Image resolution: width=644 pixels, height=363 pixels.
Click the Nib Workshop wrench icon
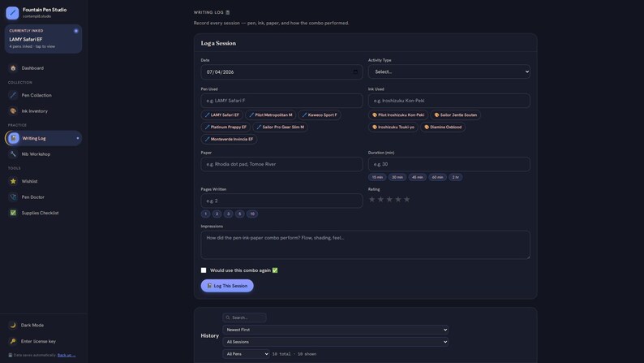click(13, 154)
